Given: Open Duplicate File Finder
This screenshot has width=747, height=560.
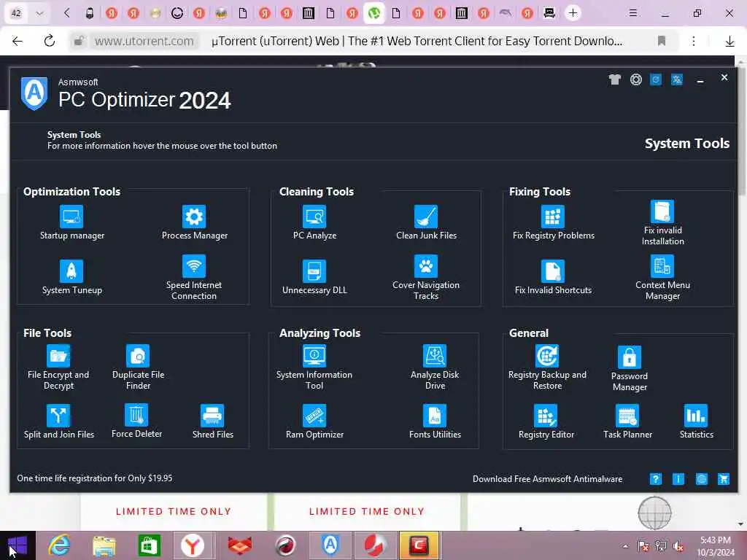Looking at the screenshot, I should click(138, 367).
